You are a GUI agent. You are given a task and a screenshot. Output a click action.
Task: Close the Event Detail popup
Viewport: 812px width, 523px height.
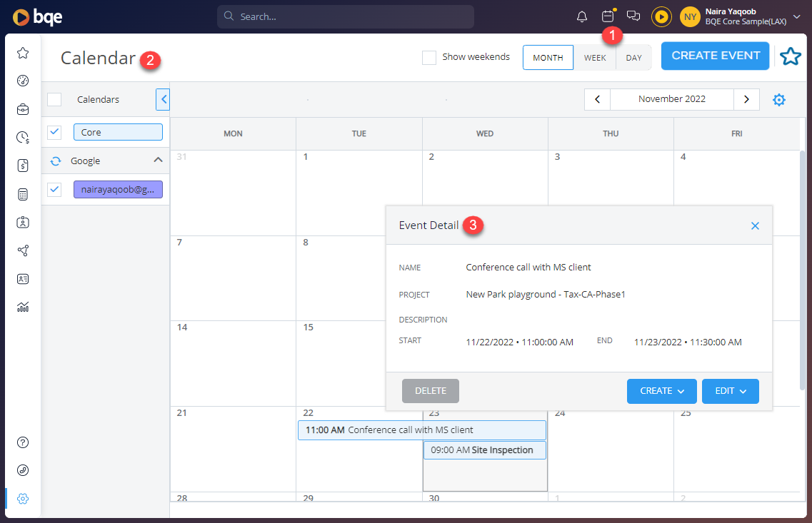(x=755, y=225)
